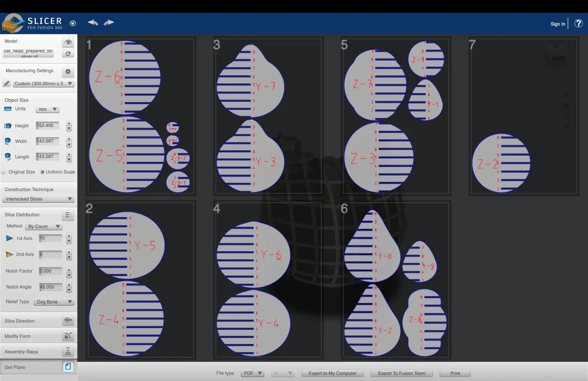Image resolution: width=588 pixels, height=381 pixels.
Task: Click the Notch Factor value field
Action: 50,271
